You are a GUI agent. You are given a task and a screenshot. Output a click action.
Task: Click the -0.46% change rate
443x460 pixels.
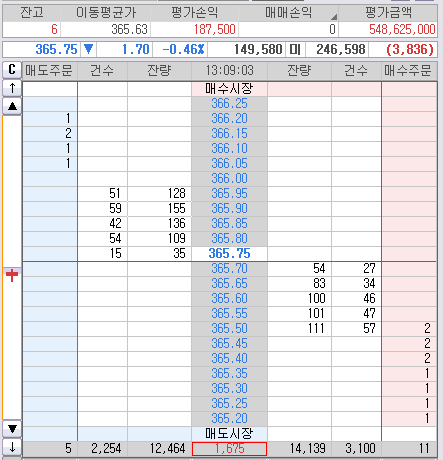click(x=183, y=49)
